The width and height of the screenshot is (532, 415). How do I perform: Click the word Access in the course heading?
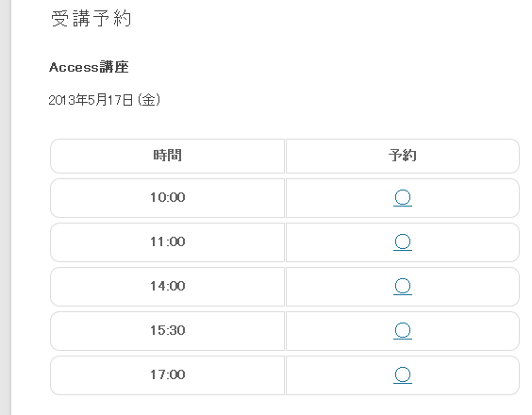[74, 67]
